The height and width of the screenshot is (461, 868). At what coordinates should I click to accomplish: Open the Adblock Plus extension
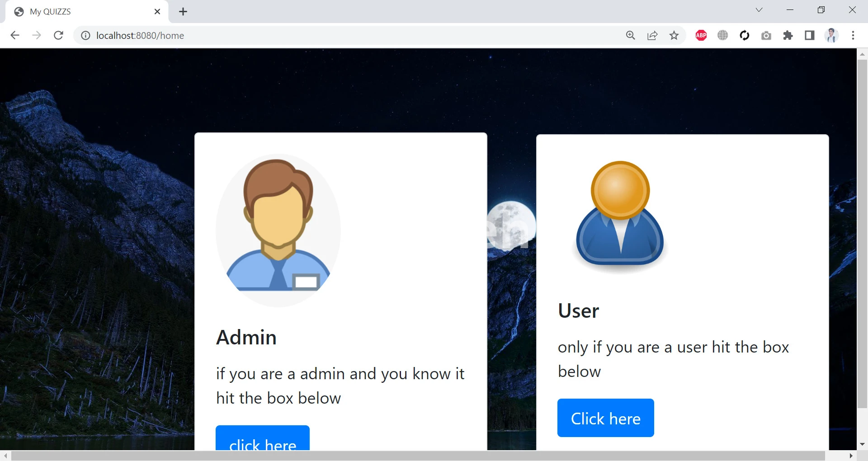701,35
